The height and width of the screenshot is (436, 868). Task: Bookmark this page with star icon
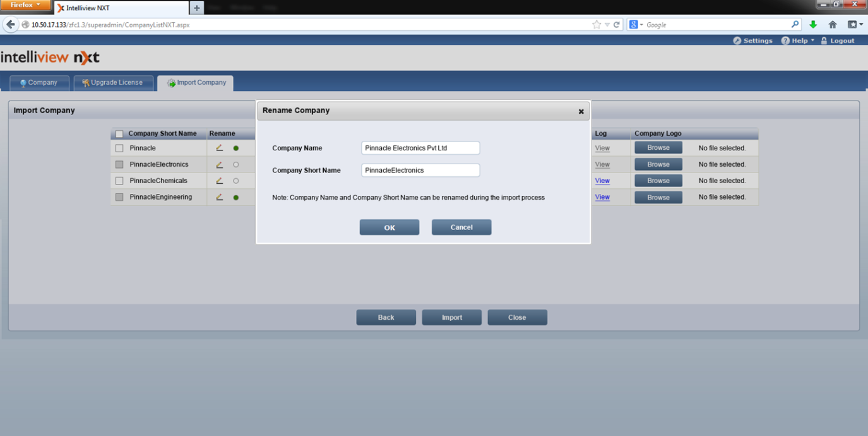(x=597, y=25)
